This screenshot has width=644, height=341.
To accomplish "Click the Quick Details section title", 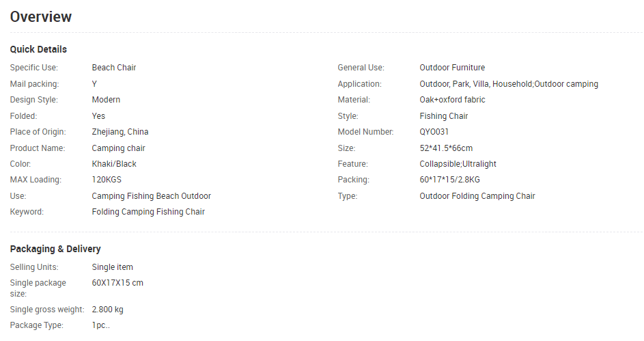I will coord(38,49).
